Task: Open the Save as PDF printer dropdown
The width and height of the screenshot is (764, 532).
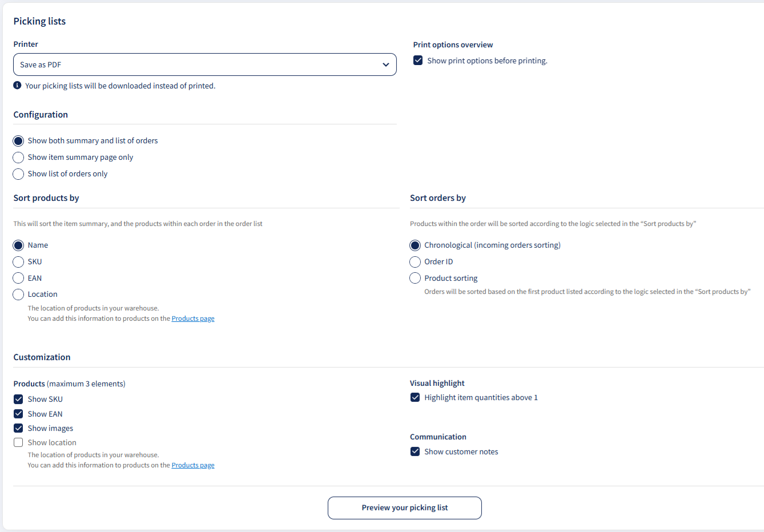Action: coord(205,65)
